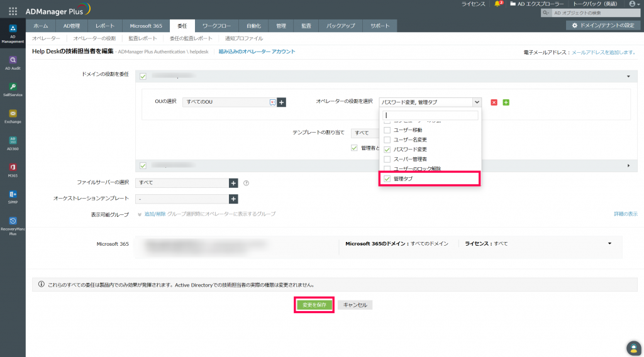The image size is (644, 357).
Task: Open the file server selection field
Action: pyautogui.click(x=182, y=183)
